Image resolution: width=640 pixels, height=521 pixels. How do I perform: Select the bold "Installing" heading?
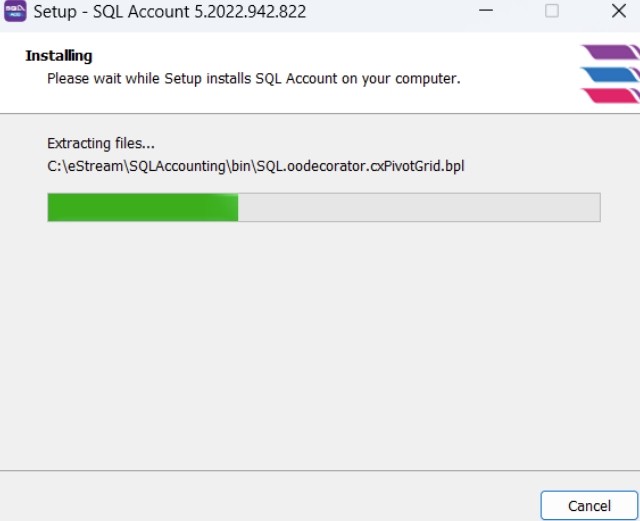pyautogui.click(x=58, y=56)
